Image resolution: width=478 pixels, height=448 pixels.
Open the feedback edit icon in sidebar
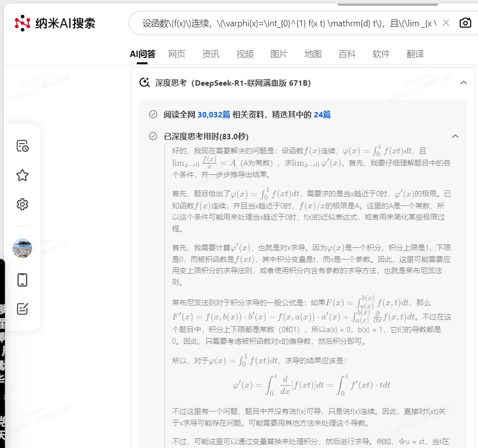pyautogui.click(x=22, y=309)
